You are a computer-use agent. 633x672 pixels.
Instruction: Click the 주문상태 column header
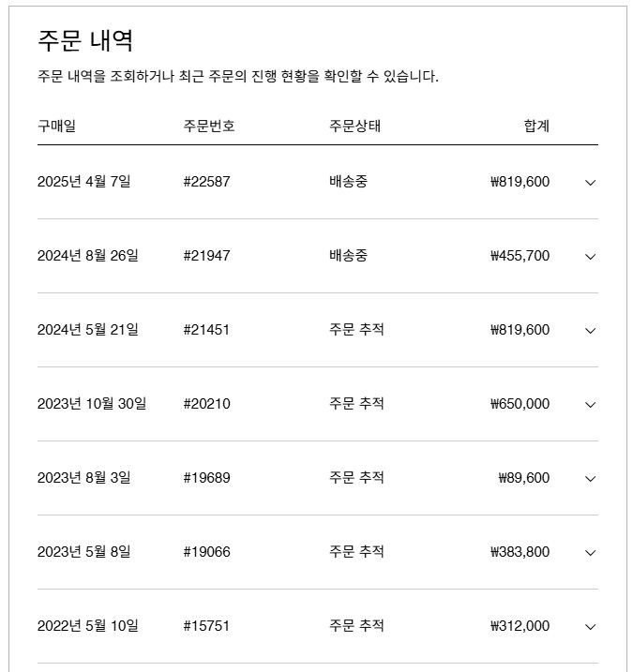pos(354,126)
